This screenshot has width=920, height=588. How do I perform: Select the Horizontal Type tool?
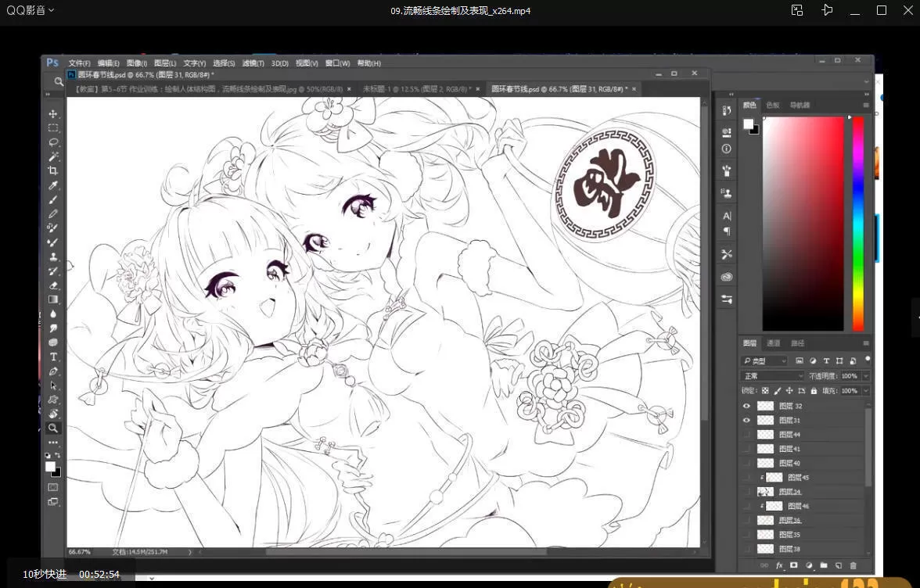point(53,357)
